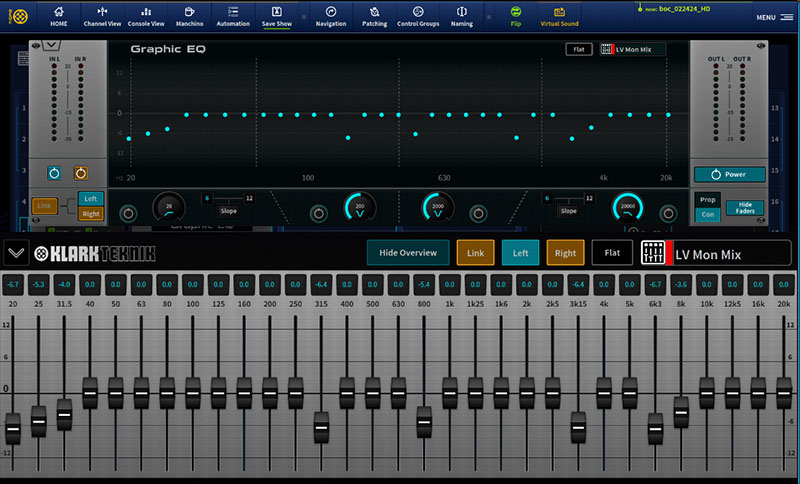The width and height of the screenshot is (800, 484).
Task: Click the 800 Hz fader handle
Action: (x=424, y=422)
